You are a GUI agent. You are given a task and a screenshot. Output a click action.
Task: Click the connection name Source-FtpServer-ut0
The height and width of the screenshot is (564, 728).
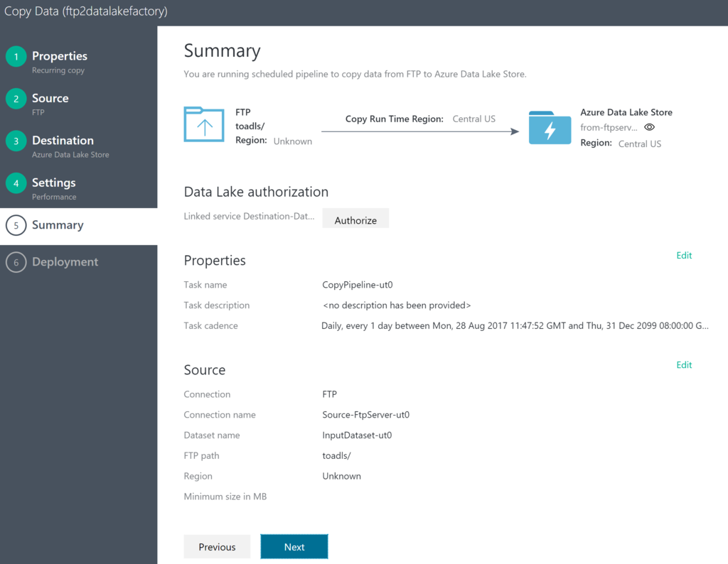pos(366,415)
